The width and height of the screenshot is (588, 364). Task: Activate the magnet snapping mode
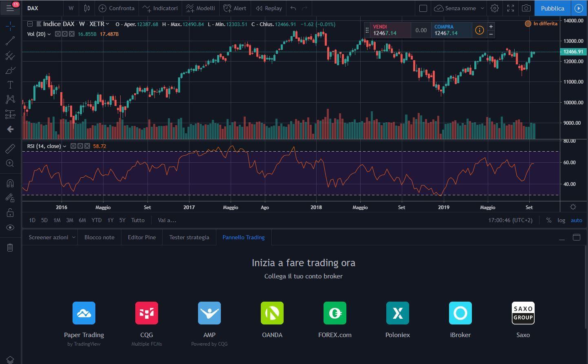pyautogui.click(x=10, y=183)
